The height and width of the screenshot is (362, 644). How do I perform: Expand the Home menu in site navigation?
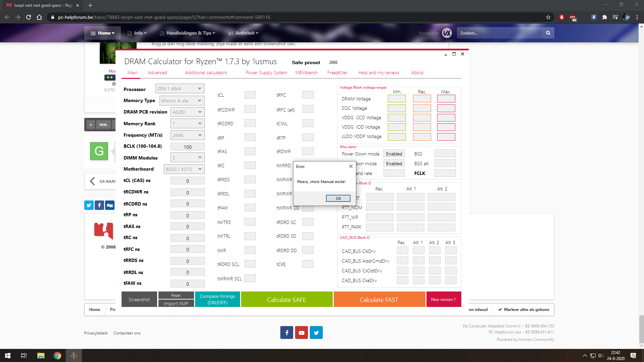pyautogui.click(x=102, y=33)
